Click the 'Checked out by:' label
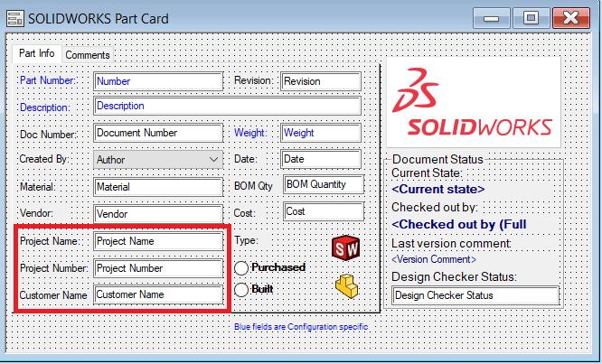This screenshot has height=364, width=602. pyautogui.click(x=435, y=207)
